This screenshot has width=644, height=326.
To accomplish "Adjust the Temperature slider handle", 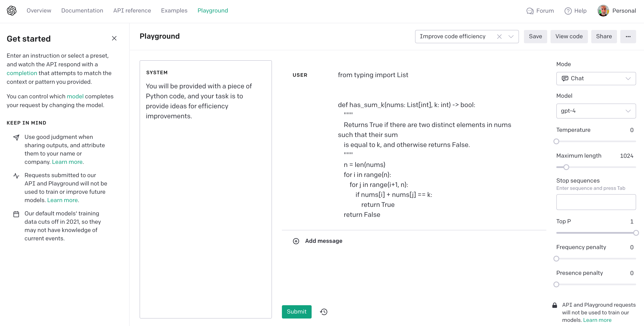I will coord(556,142).
